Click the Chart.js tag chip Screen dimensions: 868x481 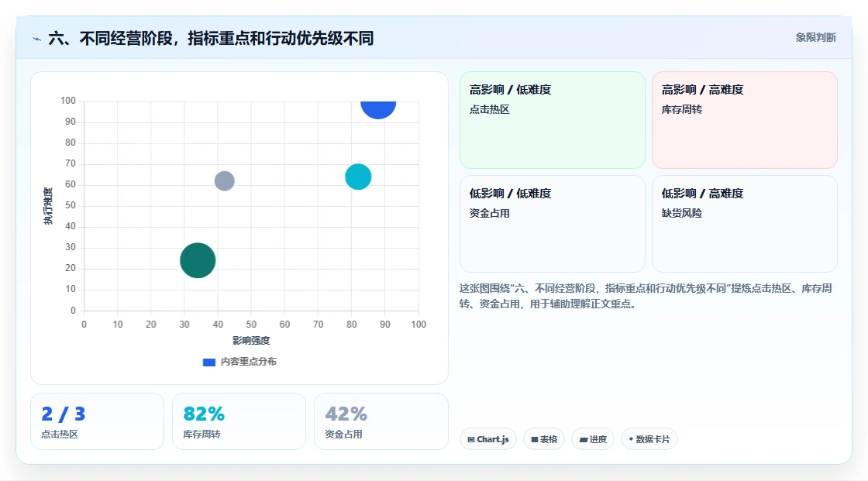tap(488, 439)
